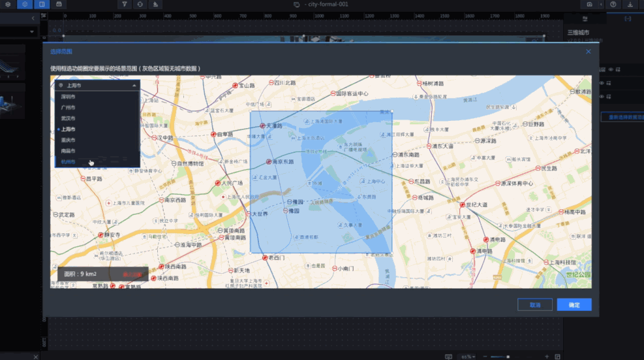Click the 静安寺 station label on the map

(112, 235)
